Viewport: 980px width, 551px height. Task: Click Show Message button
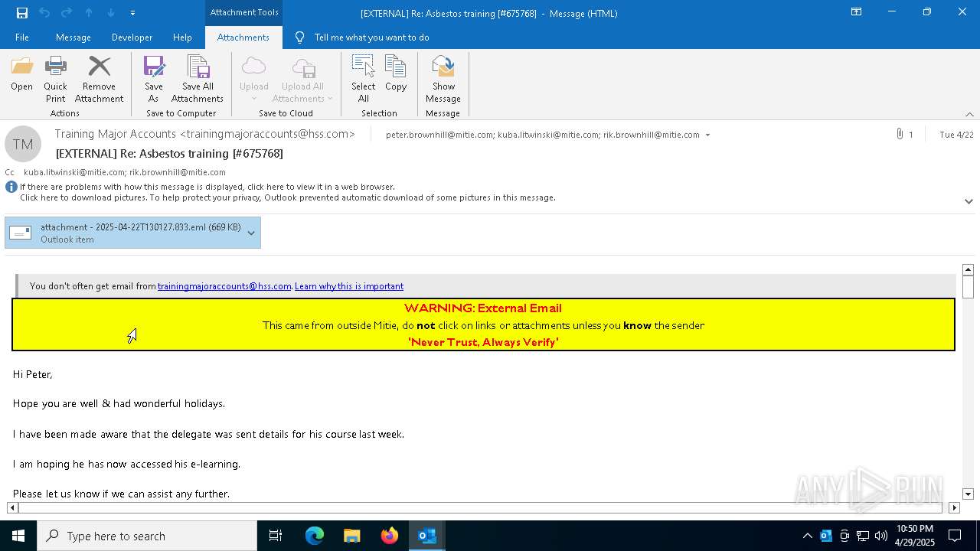click(443, 79)
